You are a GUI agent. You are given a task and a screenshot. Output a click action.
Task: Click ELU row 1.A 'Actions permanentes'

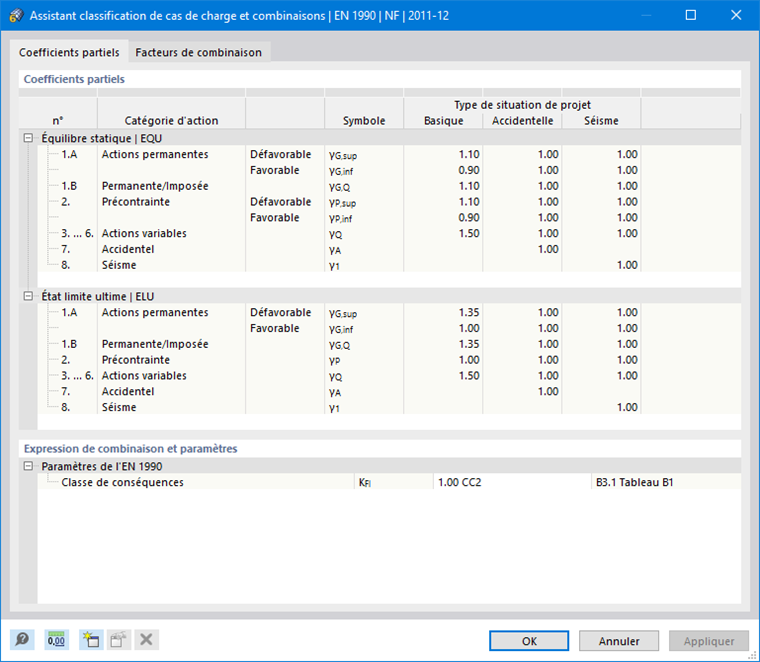pos(155,312)
